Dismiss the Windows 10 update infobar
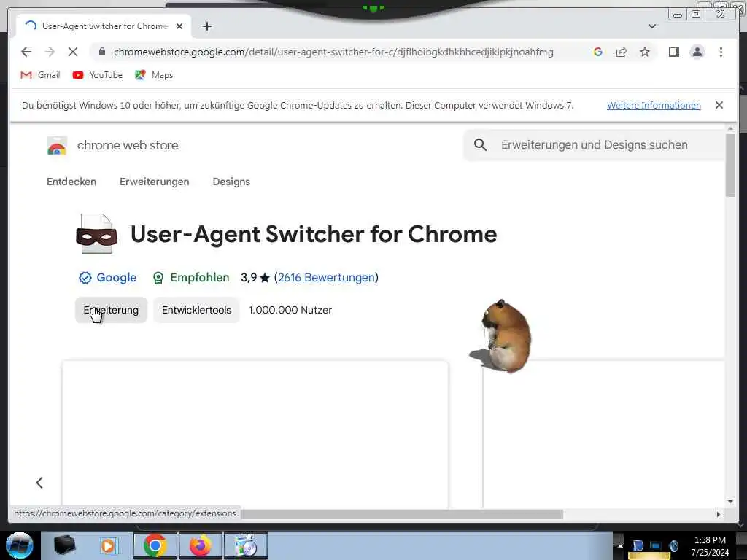This screenshot has width=747, height=560. point(719,105)
